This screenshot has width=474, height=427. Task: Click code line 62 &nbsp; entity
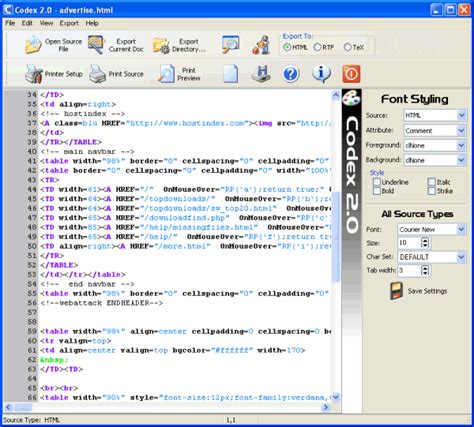click(x=54, y=360)
